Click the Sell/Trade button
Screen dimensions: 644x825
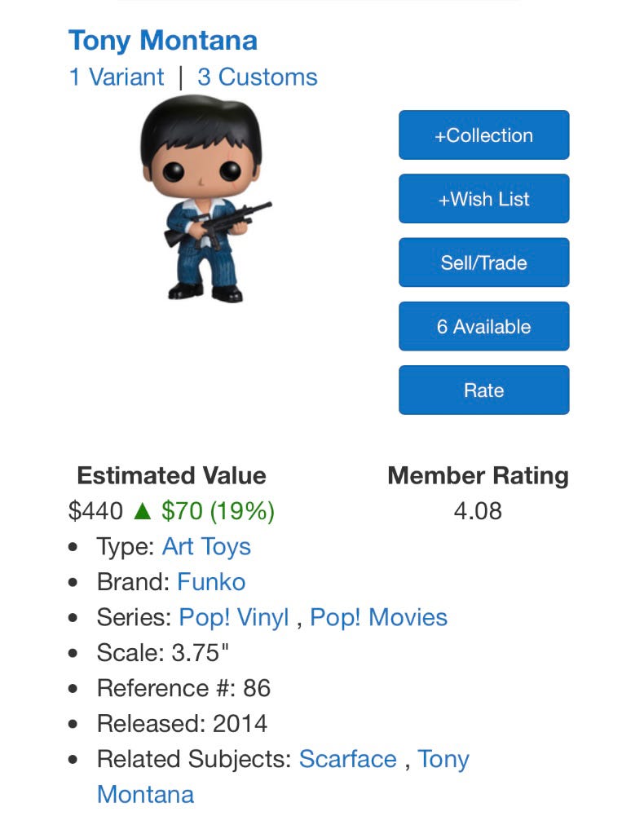(x=483, y=262)
